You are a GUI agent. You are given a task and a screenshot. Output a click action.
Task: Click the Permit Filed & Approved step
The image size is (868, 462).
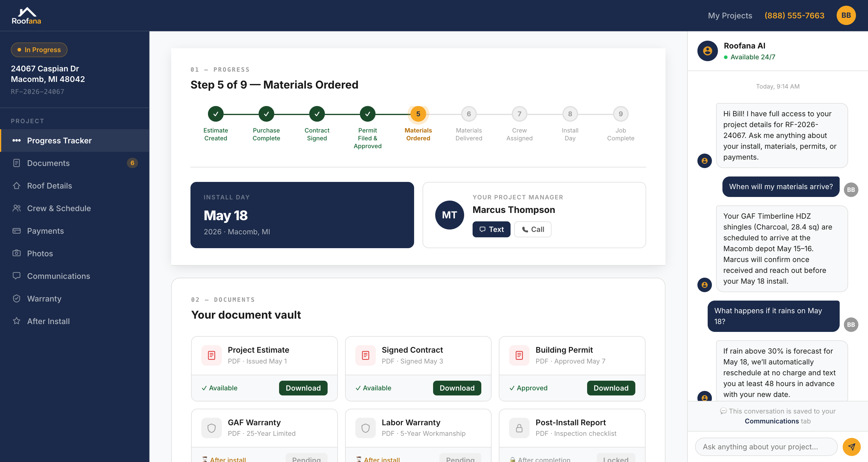(x=368, y=114)
